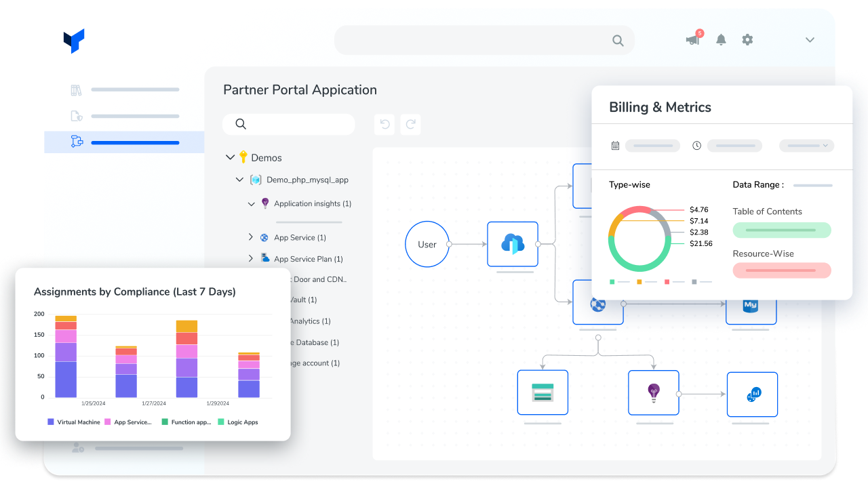This screenshot has height=488, width=868.
Task: Click the blue logo at top left
Action: 74,41
